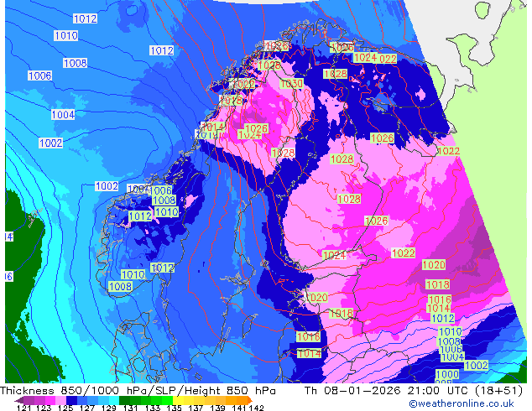Click the legend value 142
Screen dimensions: 532x411
pyautogui.click(x=256, y=408)
